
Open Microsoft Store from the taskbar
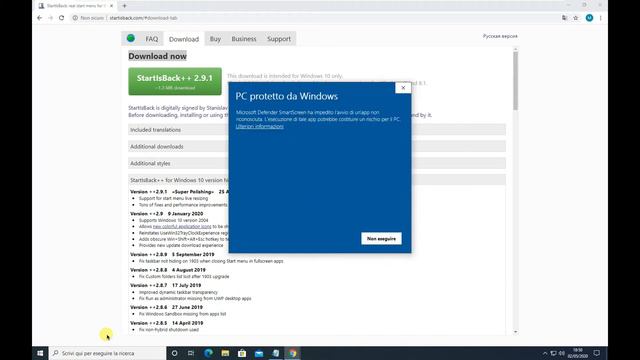click(x=242, y=353)
